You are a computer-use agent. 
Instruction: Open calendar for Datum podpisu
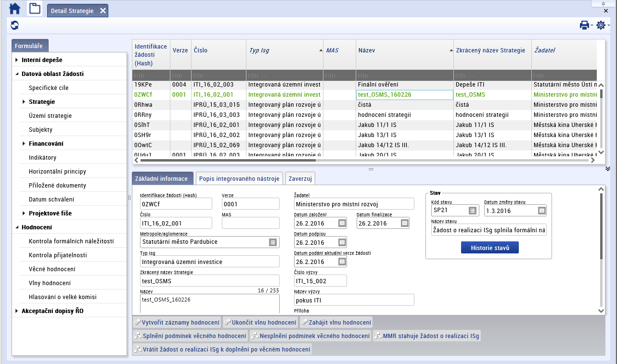(x=342, y=242)
